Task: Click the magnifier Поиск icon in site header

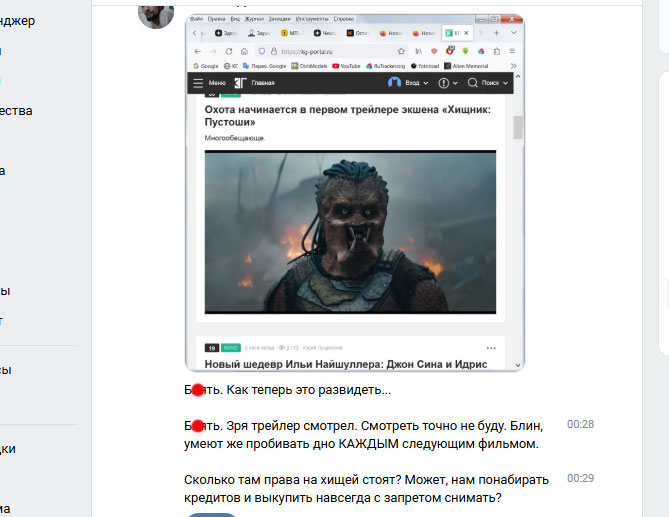Action: tap(472, 83)
